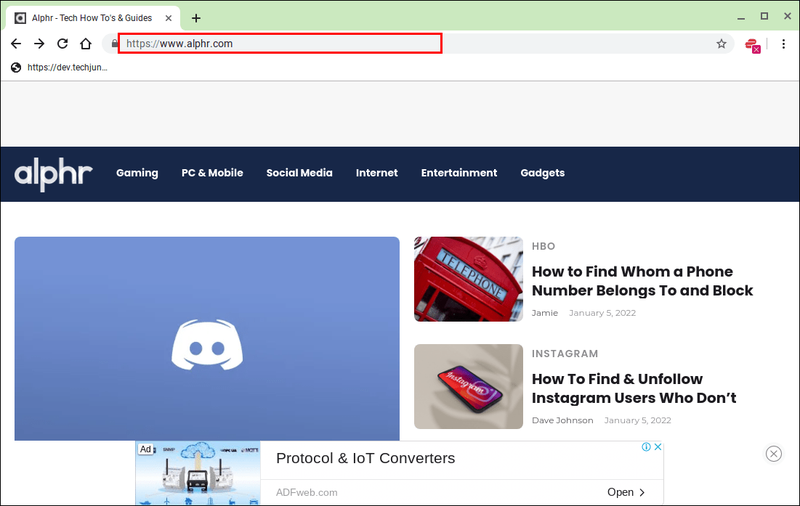Screen dimensions: 800x506
Task: Read How to Find Whom a Phone Number article
Action: click(x=642, y=281)
